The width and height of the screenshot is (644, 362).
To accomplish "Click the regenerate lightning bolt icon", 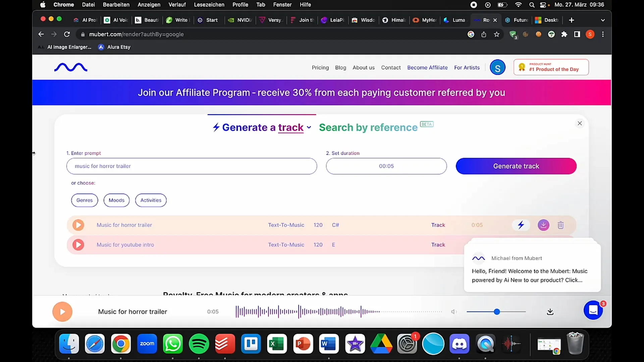I will [521, 225].
